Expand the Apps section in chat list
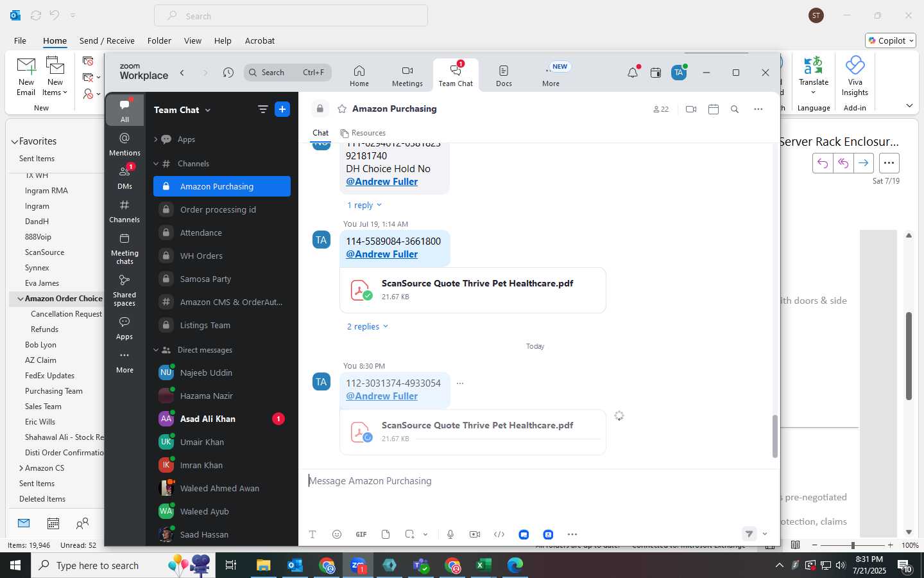This screenshot has height=578, width=924. coord(155,139)
